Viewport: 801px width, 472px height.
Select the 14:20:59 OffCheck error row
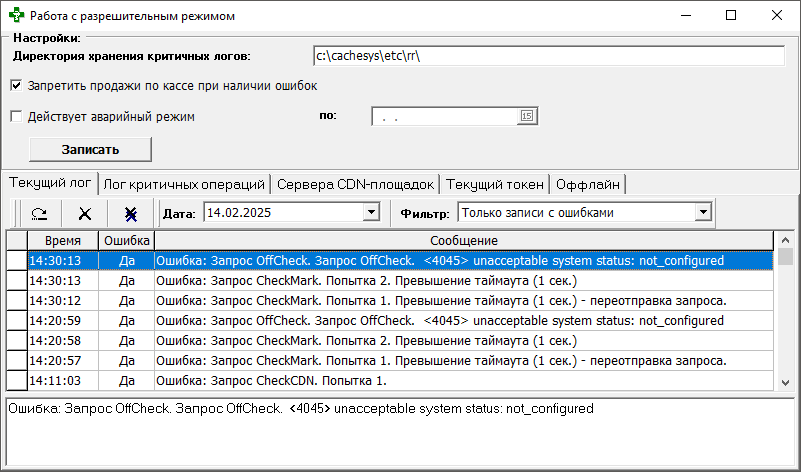[400, 321]
